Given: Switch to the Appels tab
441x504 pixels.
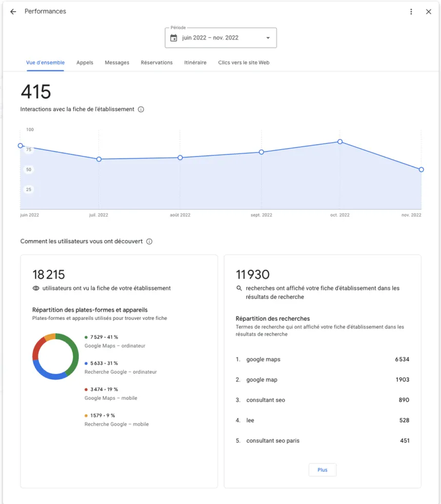Looking at the screenshot, I should [x=85, y=63].
